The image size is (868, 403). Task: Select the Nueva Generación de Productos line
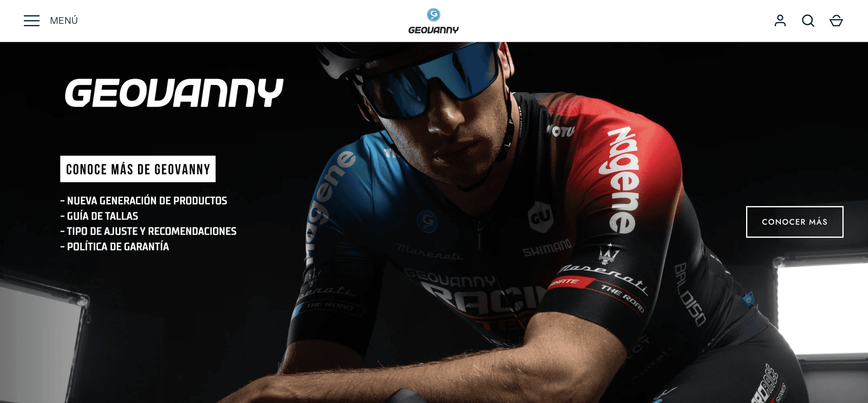(x=144, y=201)
